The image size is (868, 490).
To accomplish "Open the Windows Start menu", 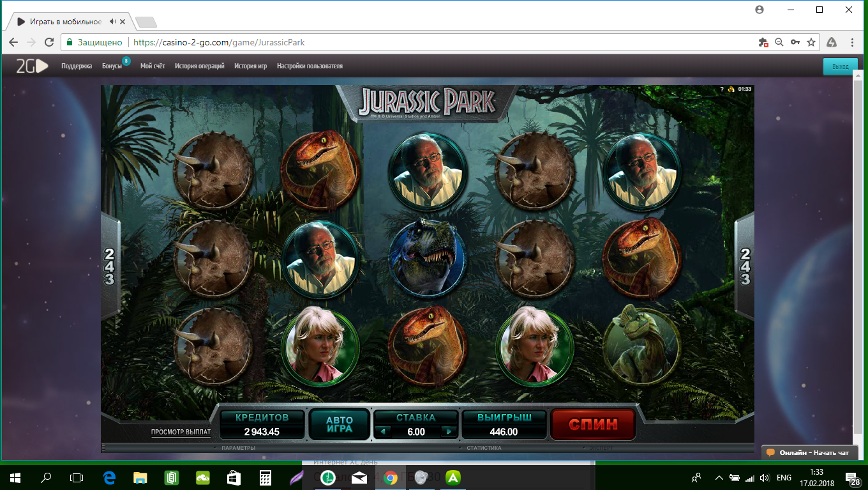I will (15, 477).
